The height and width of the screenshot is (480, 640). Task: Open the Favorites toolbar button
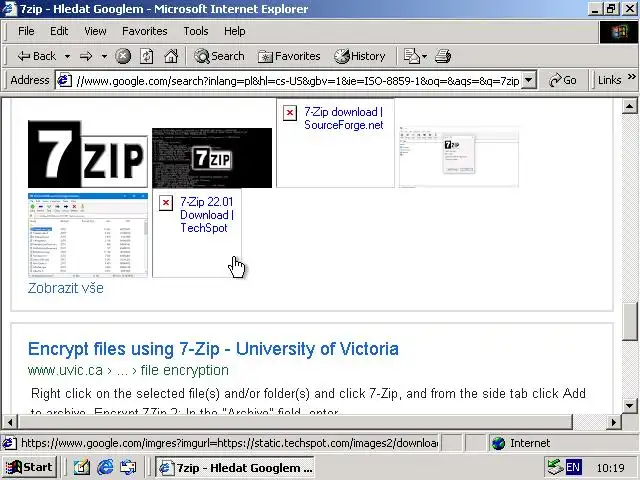[x=289, y=56]
